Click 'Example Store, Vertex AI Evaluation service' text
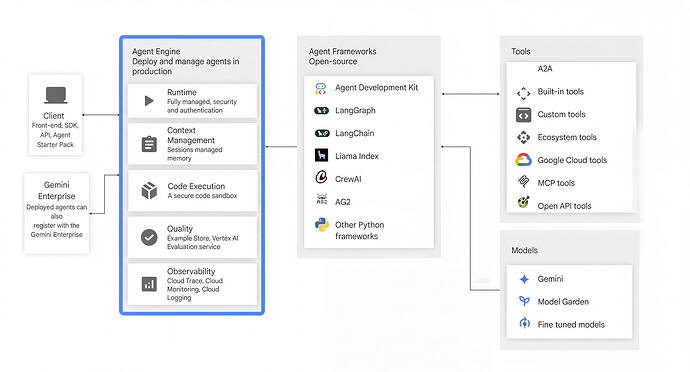This screenshot has width=690, height=372. click(x=202, y=243)
